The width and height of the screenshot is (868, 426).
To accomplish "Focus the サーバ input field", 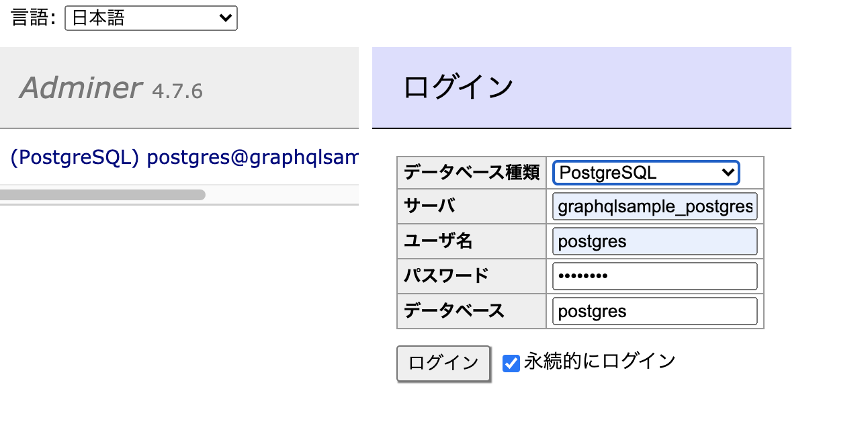I will (655, 207).
